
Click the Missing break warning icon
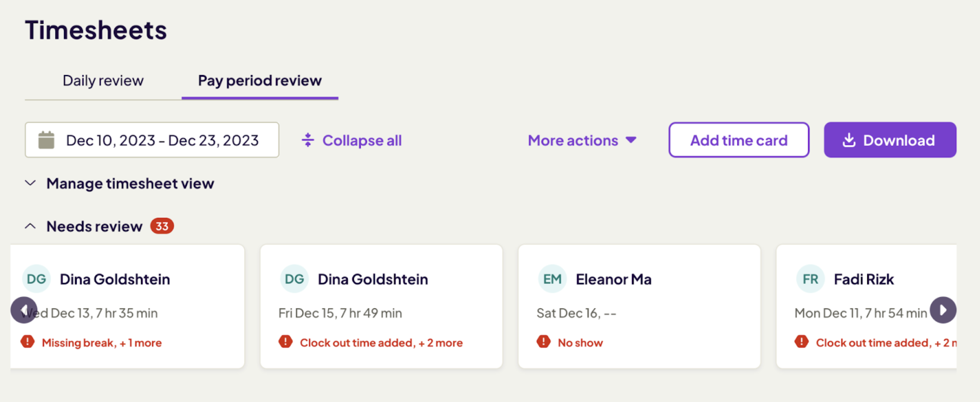(27, 342)
